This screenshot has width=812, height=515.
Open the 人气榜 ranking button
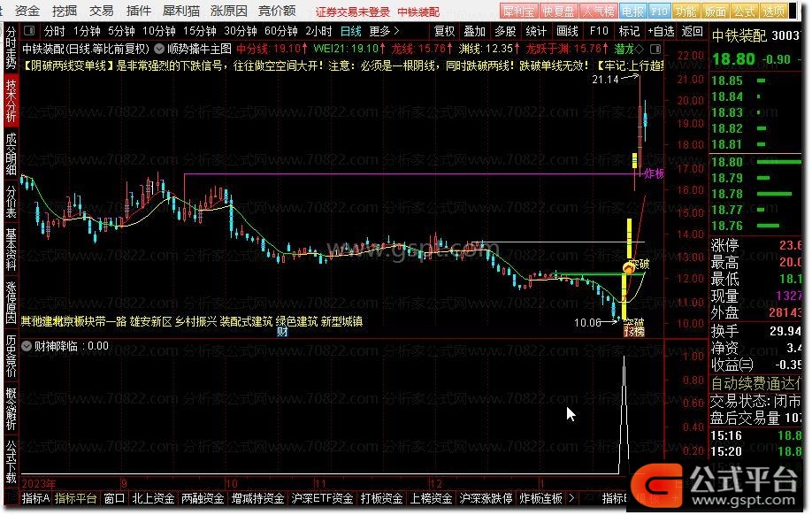click(x=598, y=11)
